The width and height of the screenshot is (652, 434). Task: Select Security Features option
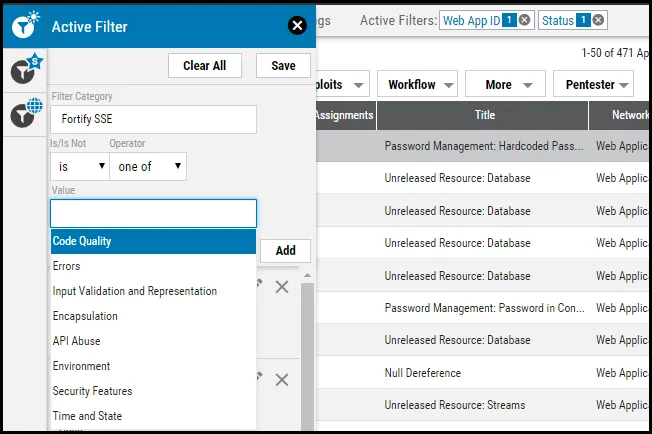point(153,391)
